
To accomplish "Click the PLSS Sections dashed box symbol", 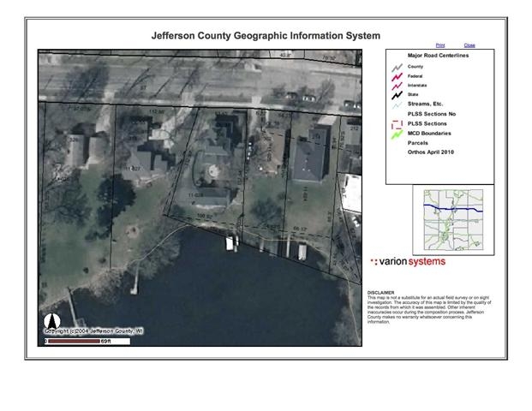I will (397, 125).
